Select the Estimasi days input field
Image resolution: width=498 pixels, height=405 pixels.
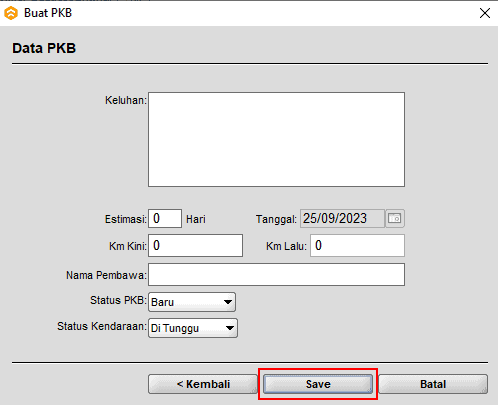[x=165, y=219]
